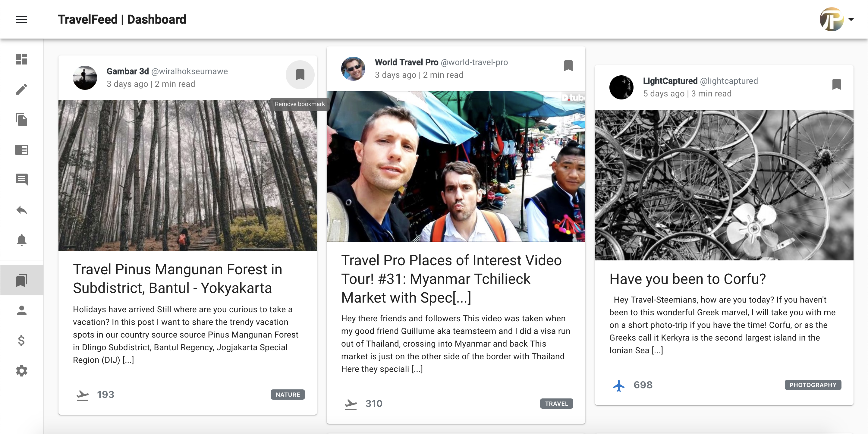
Task: Open the Dashboard grid icon in sidebar
Action: [22, 59]
